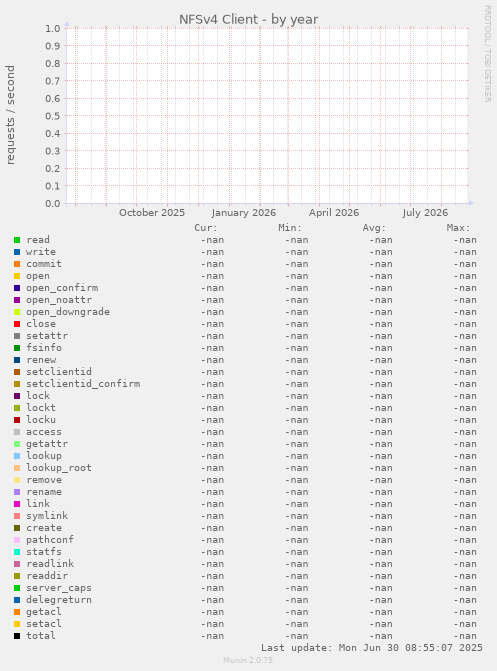497x671 pixels.
Task: Click the October 2025 axis label
Action: 152,213
